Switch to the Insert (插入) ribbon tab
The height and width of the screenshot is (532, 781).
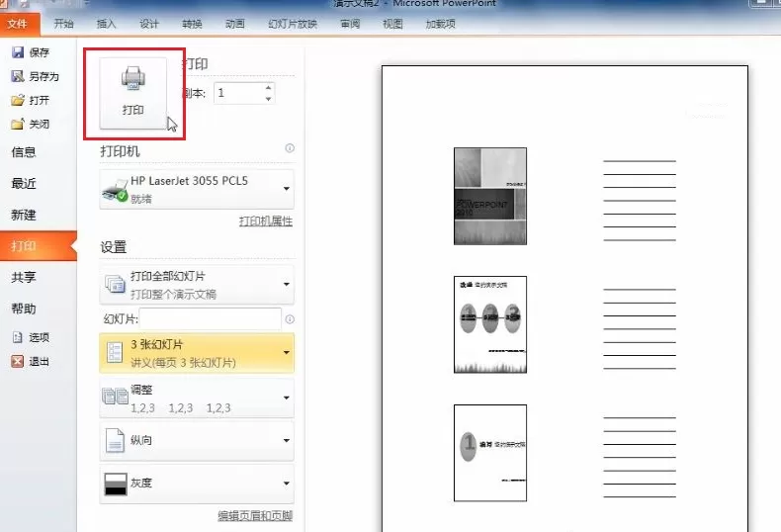(106, 24)
